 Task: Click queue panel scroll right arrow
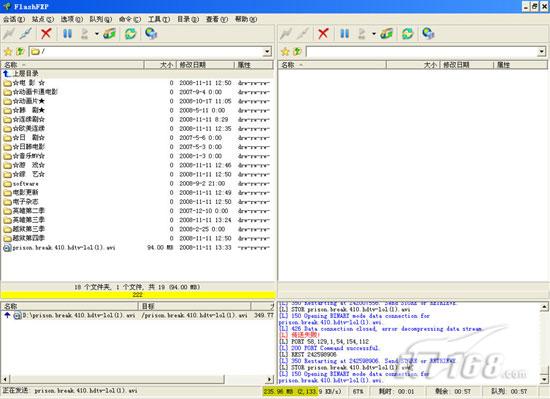[x=269, y=379]
